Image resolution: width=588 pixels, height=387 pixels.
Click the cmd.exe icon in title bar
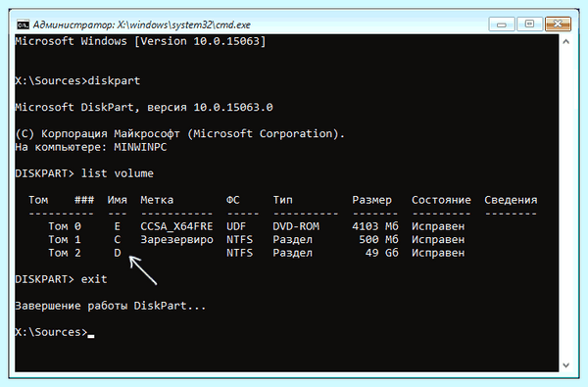tap(23, 24)
